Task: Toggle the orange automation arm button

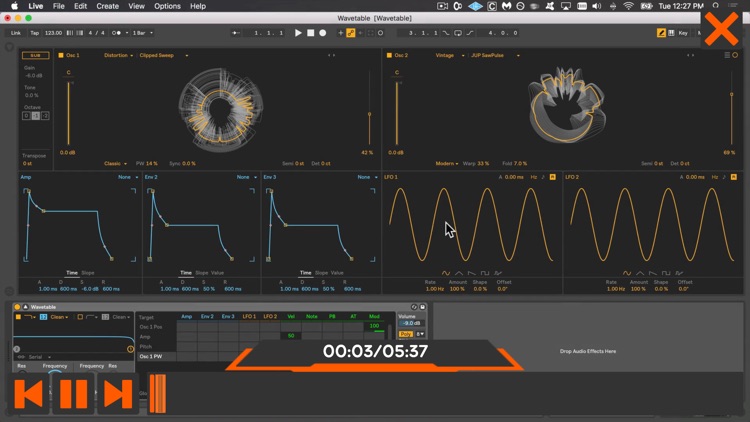Action: (x=351, y=33)
